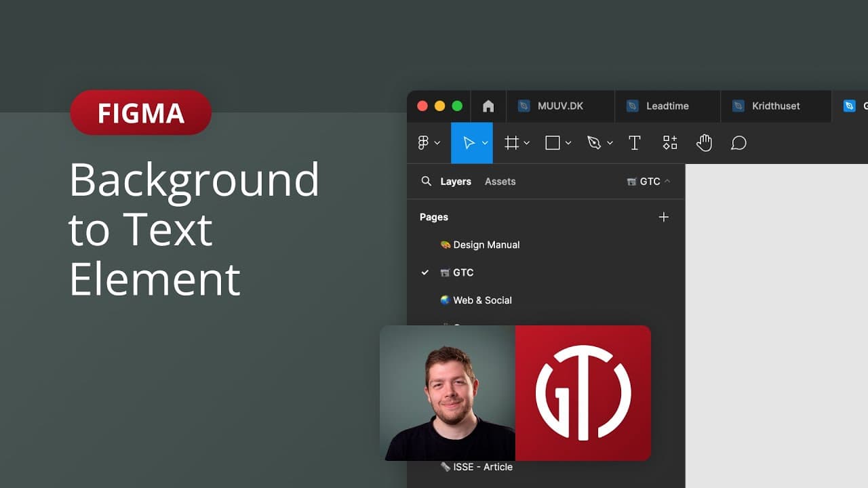Add a new page with the plus button
This screenshot has height=488, width=868.
663,217
